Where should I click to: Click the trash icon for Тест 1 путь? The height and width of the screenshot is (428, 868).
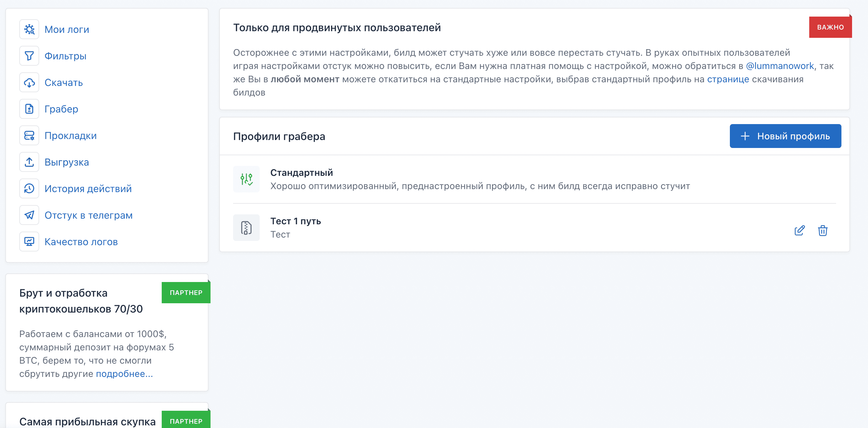coord(823,231)
